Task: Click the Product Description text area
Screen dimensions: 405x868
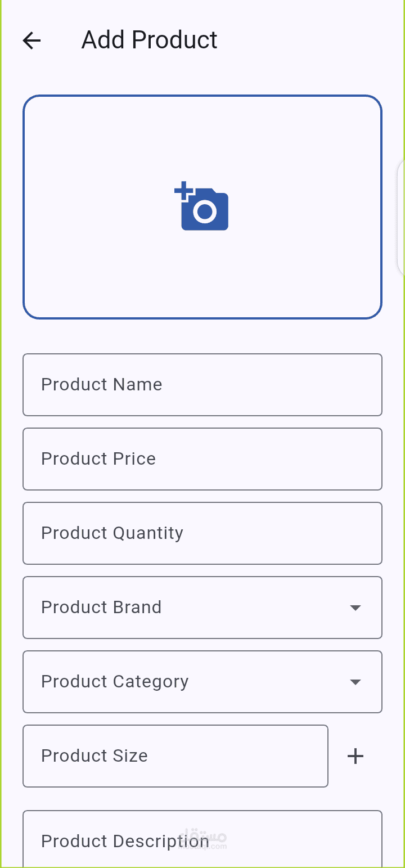Action: point(202,839)
